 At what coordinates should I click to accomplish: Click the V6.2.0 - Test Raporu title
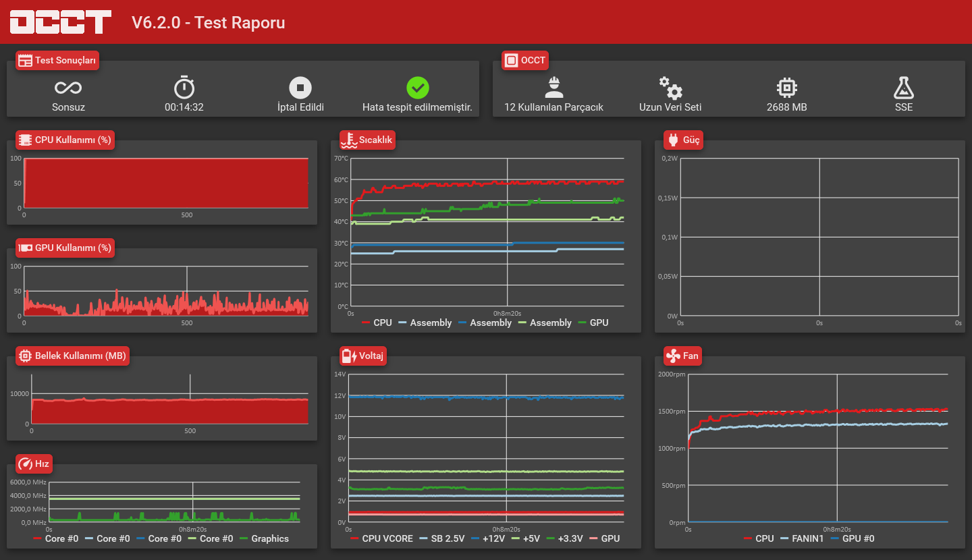[209, 22]
